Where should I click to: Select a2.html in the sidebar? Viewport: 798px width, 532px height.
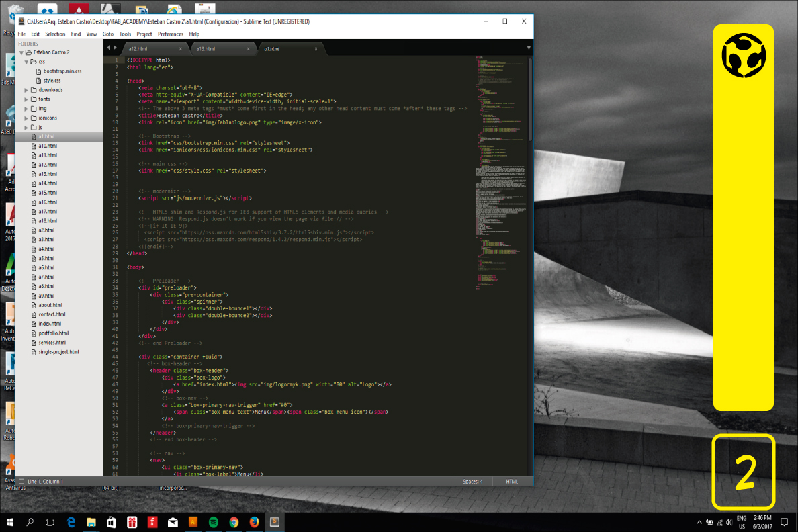point(46,230)
